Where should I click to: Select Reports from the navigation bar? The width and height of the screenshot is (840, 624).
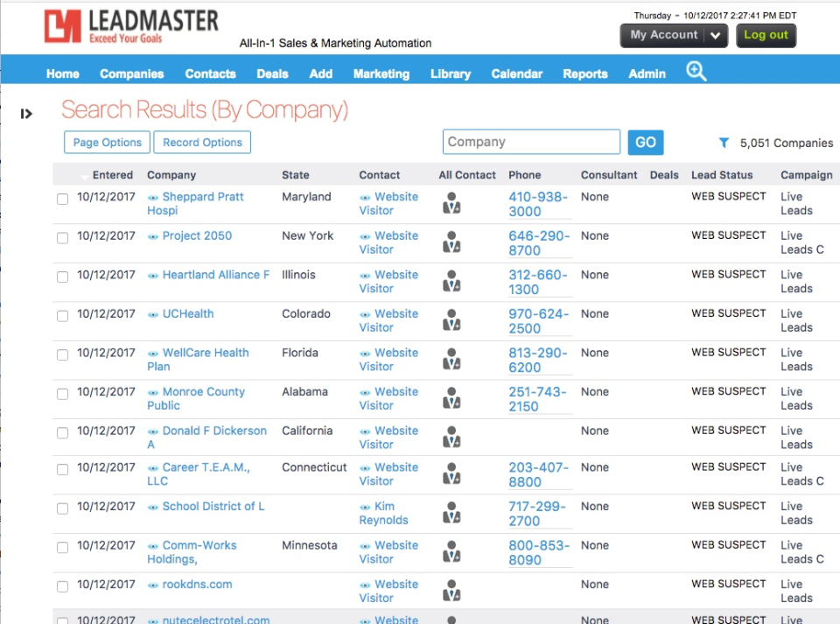tap(584, 74)
